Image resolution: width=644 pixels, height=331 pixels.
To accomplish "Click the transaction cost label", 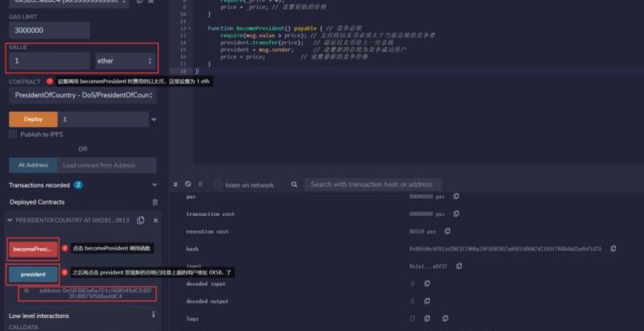I will [x=210, y=214].
